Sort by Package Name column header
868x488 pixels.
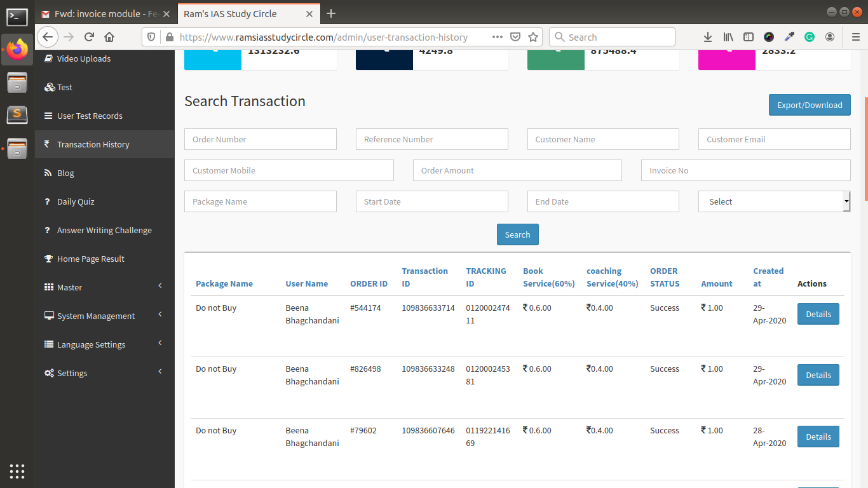224,284
